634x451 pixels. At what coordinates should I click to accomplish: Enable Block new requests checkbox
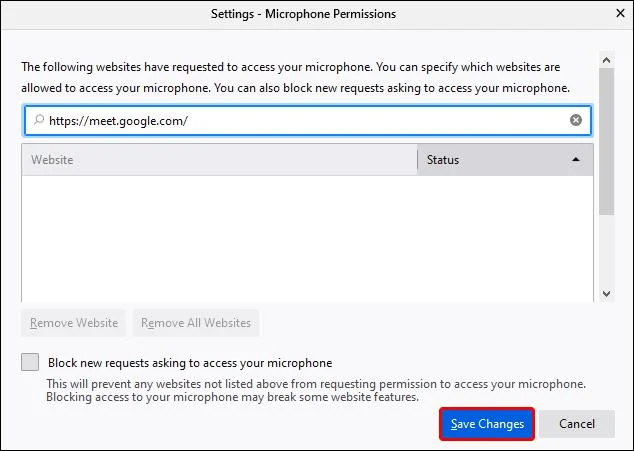click(30, 362)
